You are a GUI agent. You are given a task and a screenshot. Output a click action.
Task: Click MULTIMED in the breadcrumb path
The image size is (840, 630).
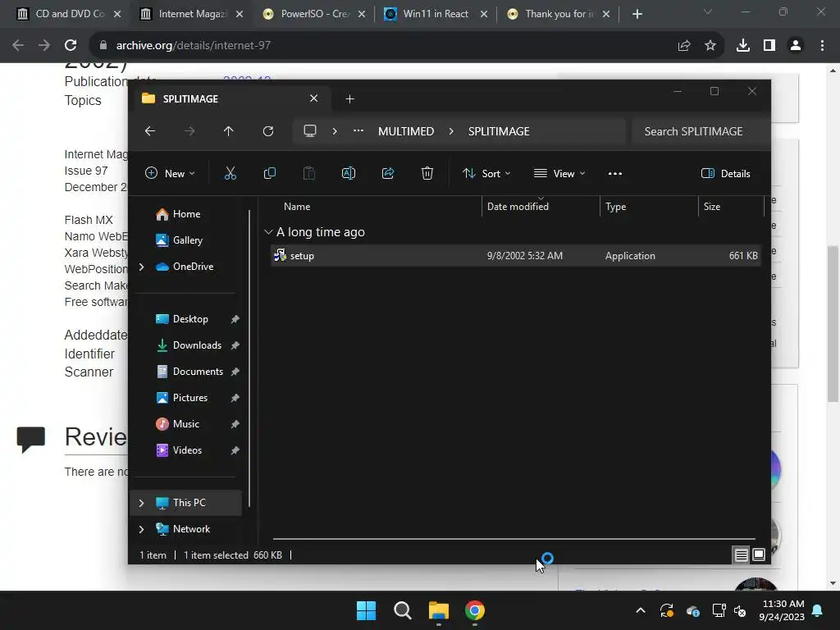tap(406, 131)
